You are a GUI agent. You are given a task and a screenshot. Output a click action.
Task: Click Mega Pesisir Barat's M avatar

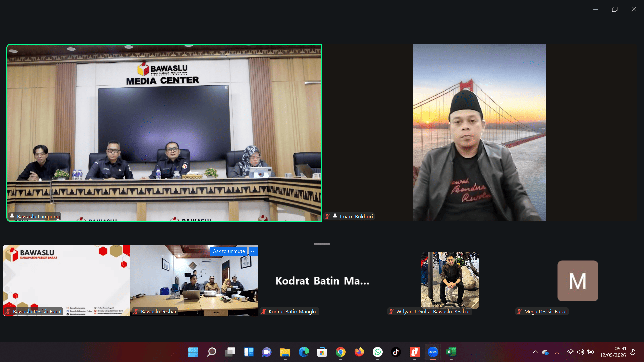[578, 281]
